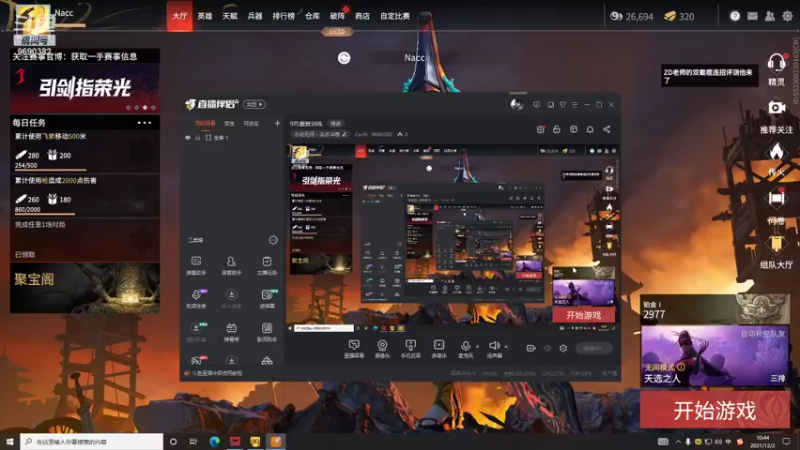Image resolution: width=800 pixels, height=450 pixels.
Task: Open the 精灵 headset assistant in game
Action: tap(776, 69)
